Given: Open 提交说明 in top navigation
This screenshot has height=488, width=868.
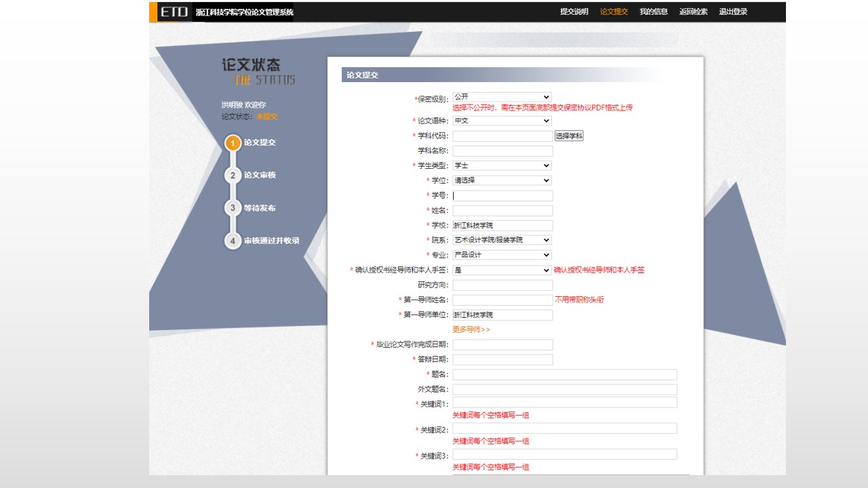Looking at the screenshot, I should pos(574,12).
